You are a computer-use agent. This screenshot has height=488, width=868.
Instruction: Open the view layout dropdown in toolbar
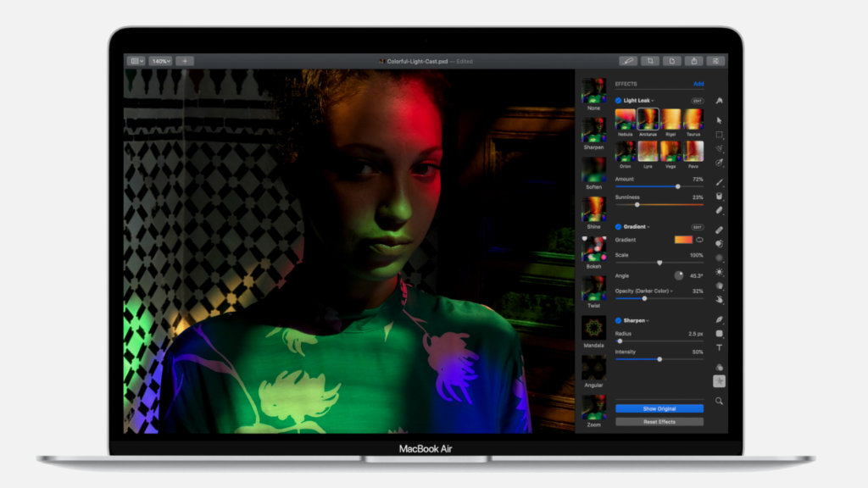point(136,61)
